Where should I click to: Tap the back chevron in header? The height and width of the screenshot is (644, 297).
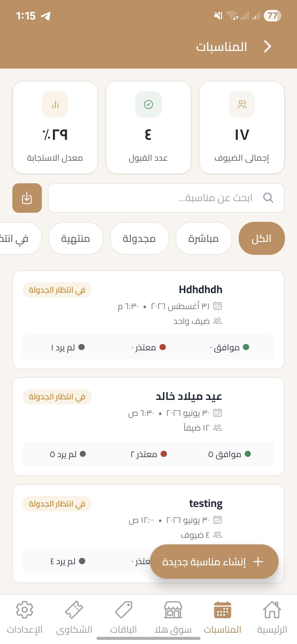point(268,47)
